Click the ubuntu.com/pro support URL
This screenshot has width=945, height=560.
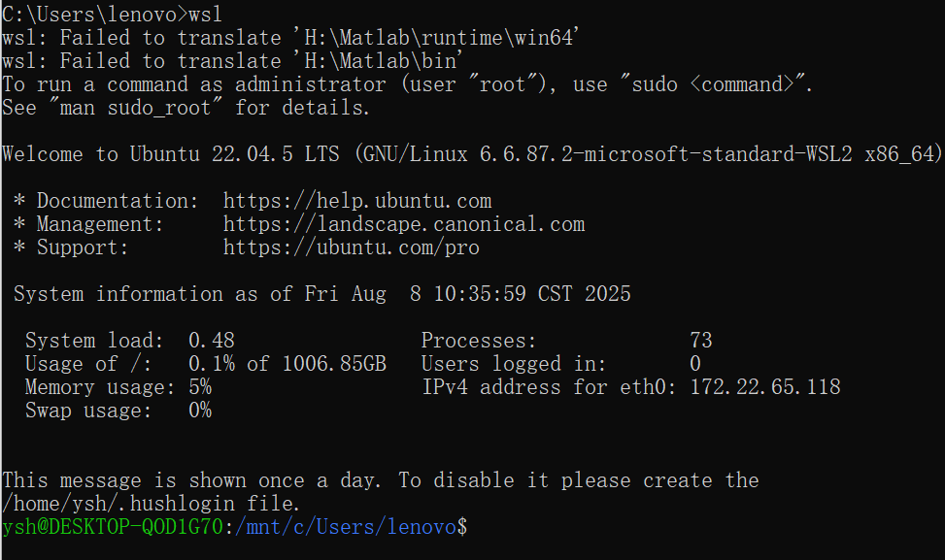pos(352,247)
